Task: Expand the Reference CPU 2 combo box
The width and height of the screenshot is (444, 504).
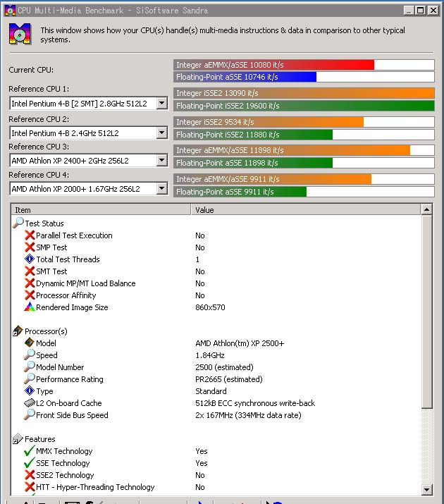Action: (x=161, y=133)
